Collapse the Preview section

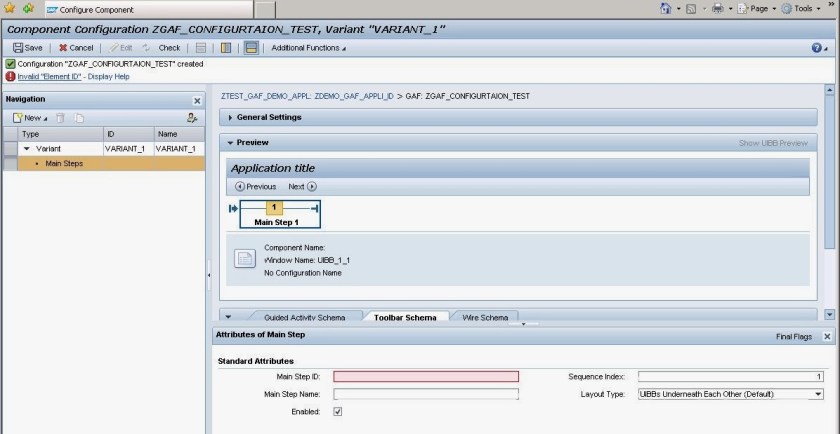(230, 143)
